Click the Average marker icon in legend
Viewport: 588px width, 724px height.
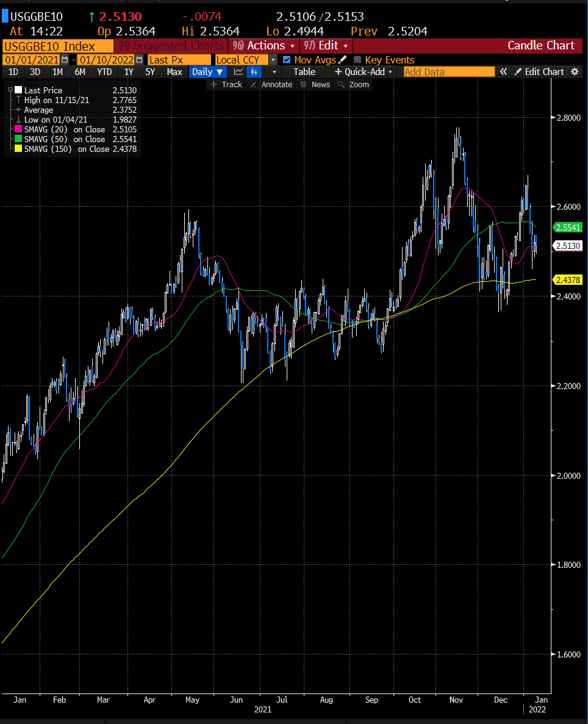tap(18, 110)
